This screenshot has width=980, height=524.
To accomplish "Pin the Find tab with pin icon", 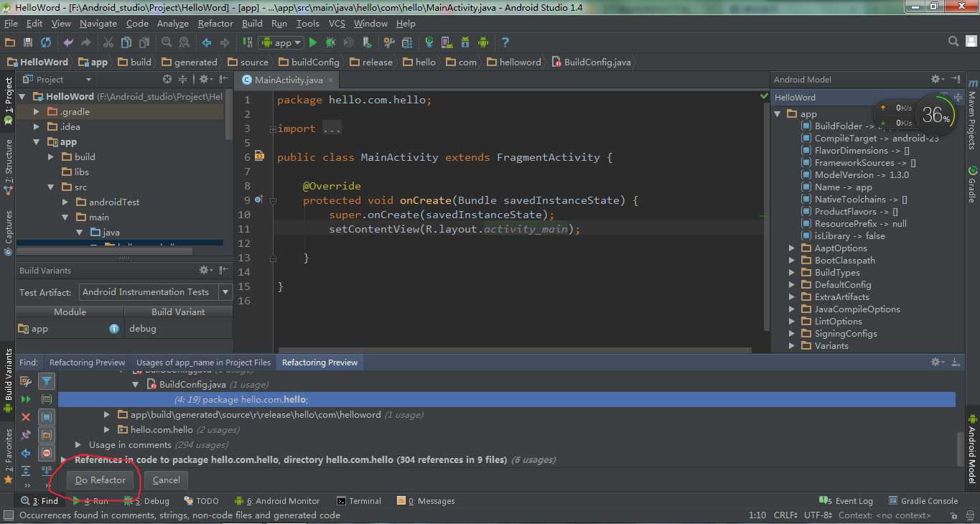I will pyautogui.click(x=26, y=435).
